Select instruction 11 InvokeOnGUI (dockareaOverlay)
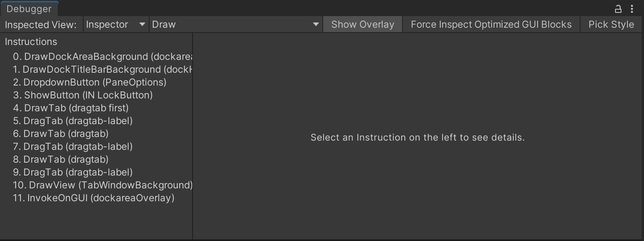The height and width of the screenshot is (241, 644). pyautogui.click(x=94, y=198)
